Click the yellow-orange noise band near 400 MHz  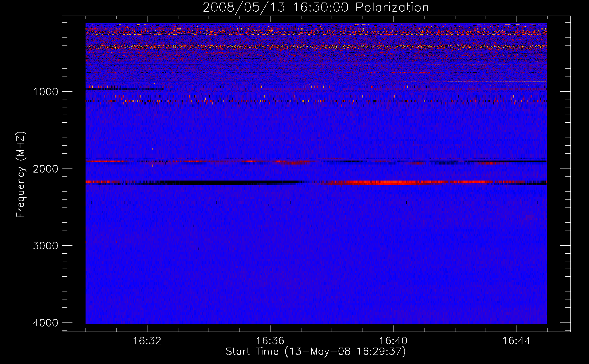coord(316,47)
